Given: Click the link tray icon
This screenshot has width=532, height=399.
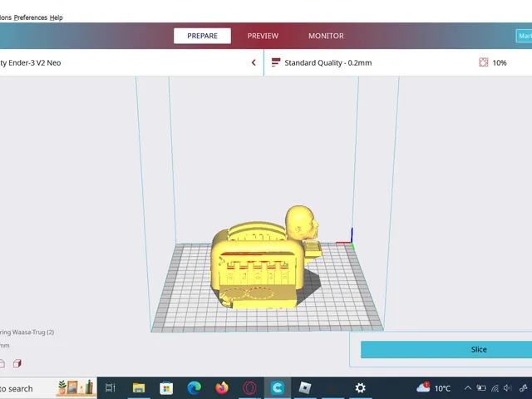Looking at the screenshot, I should [x=523, y=388].
